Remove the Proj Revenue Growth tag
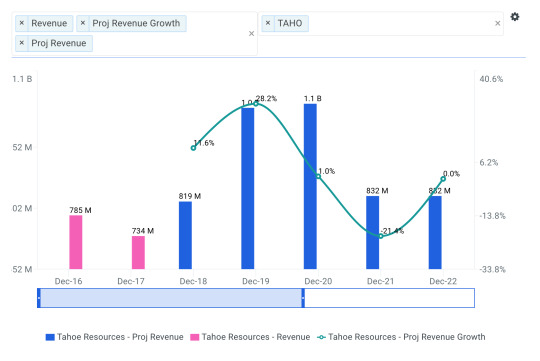 point(83,23)
